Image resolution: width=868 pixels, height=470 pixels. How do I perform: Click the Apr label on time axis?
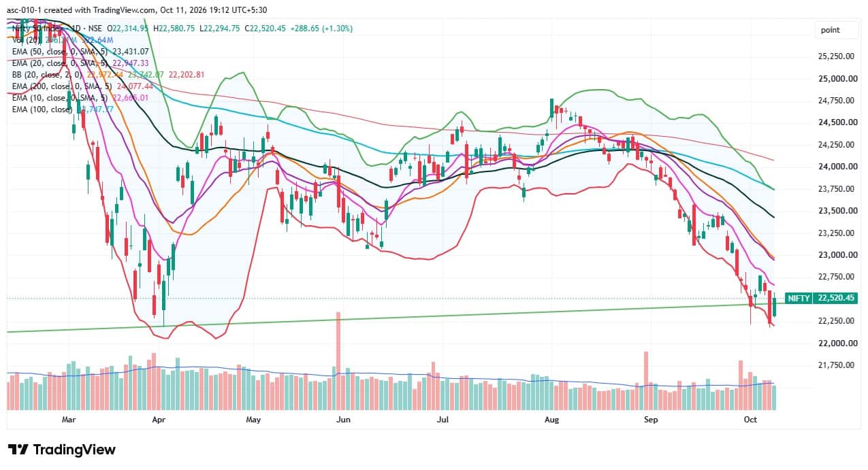pos(159,420)
